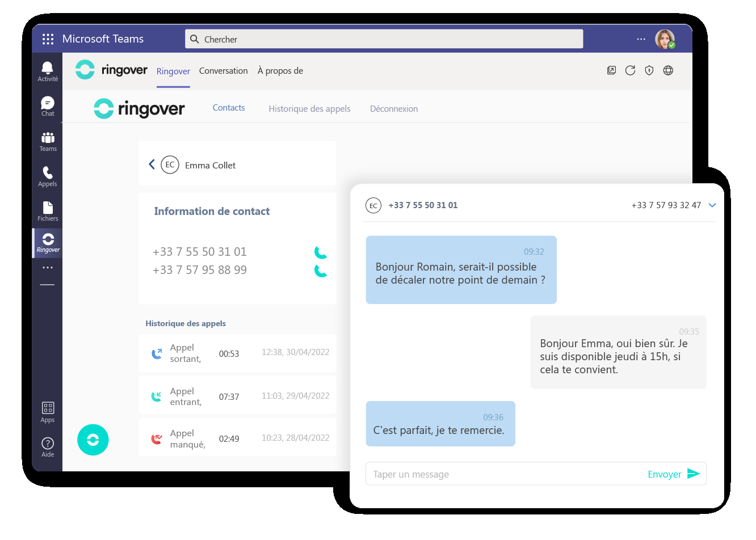756x540 pixels.
Task: Open the Contacts menu item
Action: click(x=229, y=108)
